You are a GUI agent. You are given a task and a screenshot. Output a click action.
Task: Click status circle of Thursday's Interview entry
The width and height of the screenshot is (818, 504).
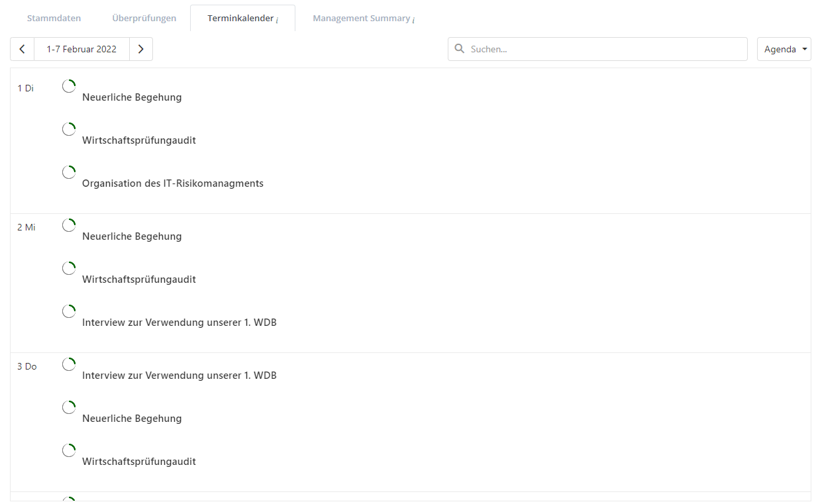[x=69, y=364]
